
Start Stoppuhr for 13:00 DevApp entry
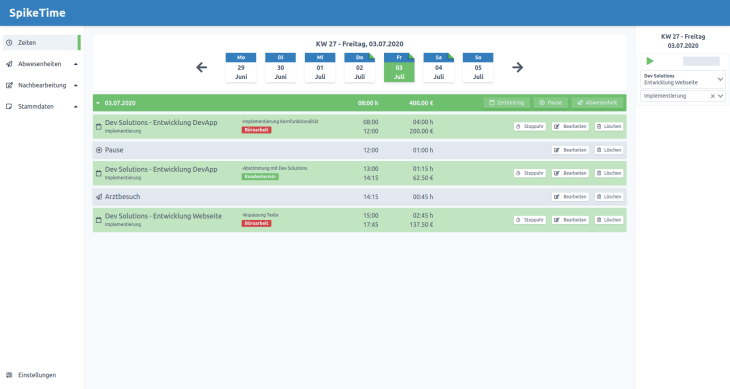[x=530, y=173]
